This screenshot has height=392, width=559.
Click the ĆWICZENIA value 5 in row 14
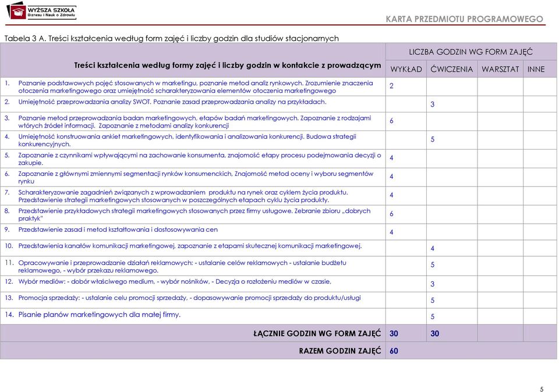coord(433,317)
